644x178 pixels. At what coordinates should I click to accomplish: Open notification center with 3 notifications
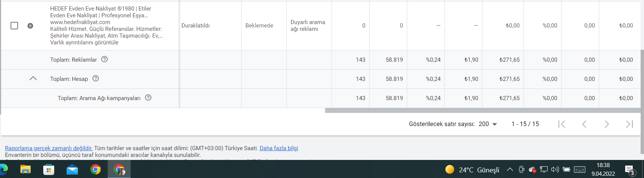pos(630,170)
